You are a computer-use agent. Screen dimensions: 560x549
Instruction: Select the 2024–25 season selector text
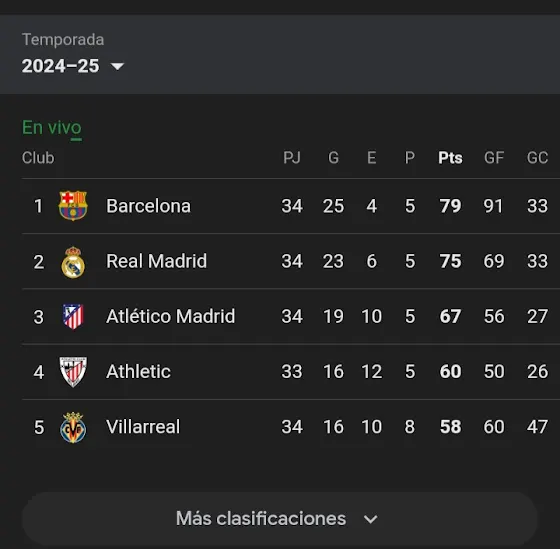tap(60, 66)
